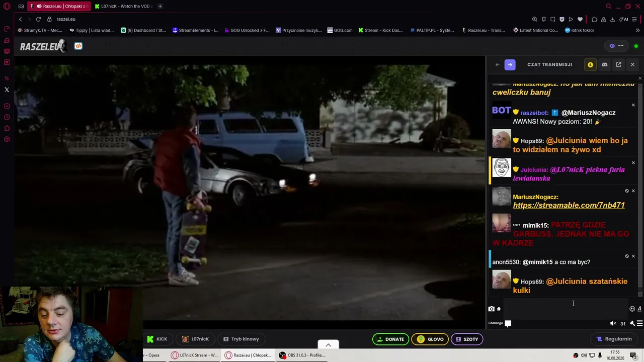Image resolution: width=644 pixels, height=362 pixels.
Task: Go back to the previous page
Action: 20,19
